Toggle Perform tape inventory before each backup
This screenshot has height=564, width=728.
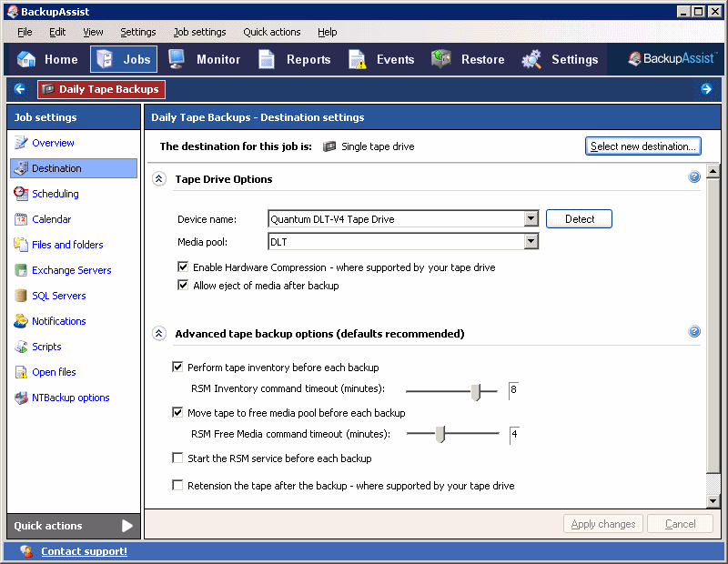pyautogui.click(x=177, y=368)
